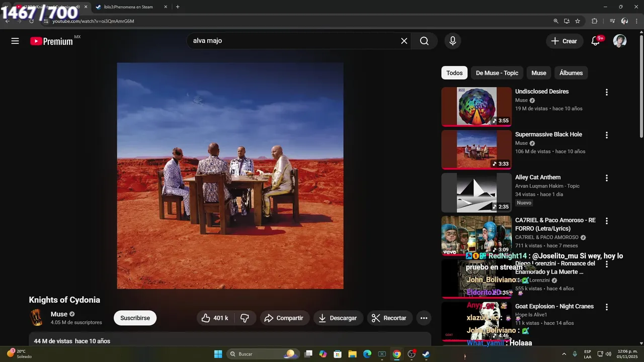Viewport: 644px width, 362px height.
Task: Open the Copilot taskbar icon
Action: [323, 354]
